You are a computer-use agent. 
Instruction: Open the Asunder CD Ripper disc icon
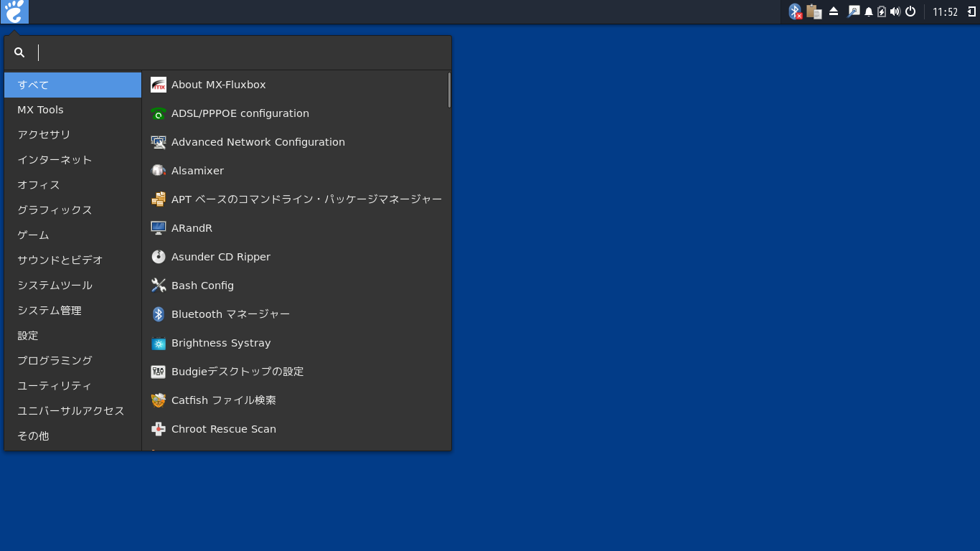(x=159, y=257)
